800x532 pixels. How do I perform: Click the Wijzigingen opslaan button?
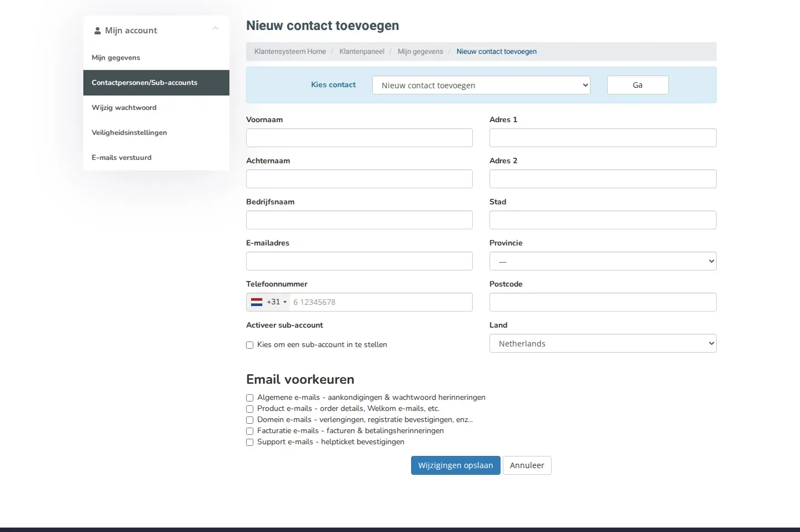point(456,465)
